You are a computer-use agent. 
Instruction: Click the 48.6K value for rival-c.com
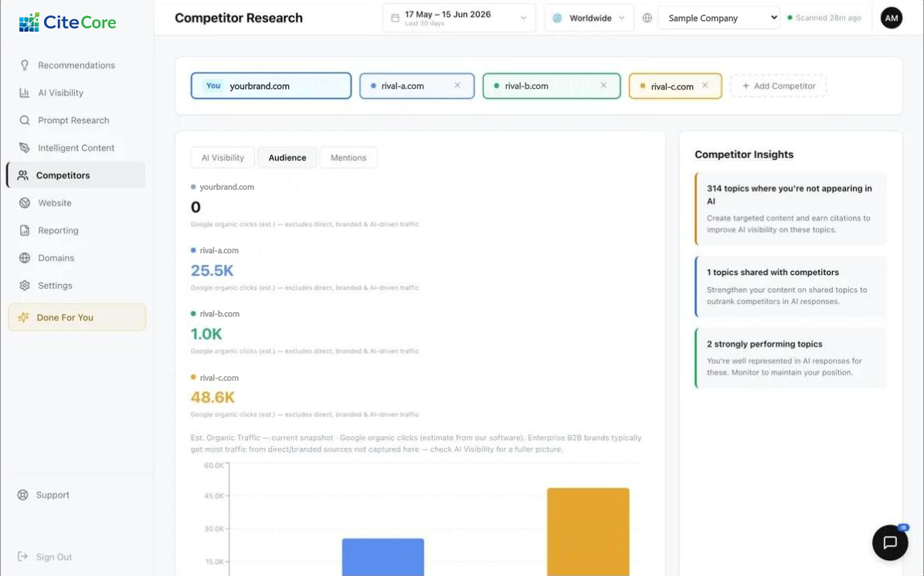212,398
